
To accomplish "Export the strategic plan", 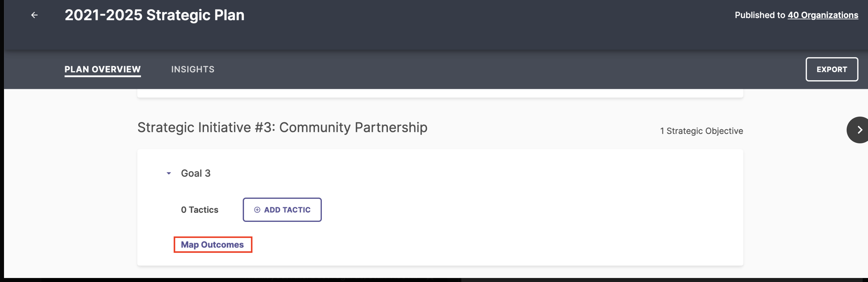I will click(832, 69).
